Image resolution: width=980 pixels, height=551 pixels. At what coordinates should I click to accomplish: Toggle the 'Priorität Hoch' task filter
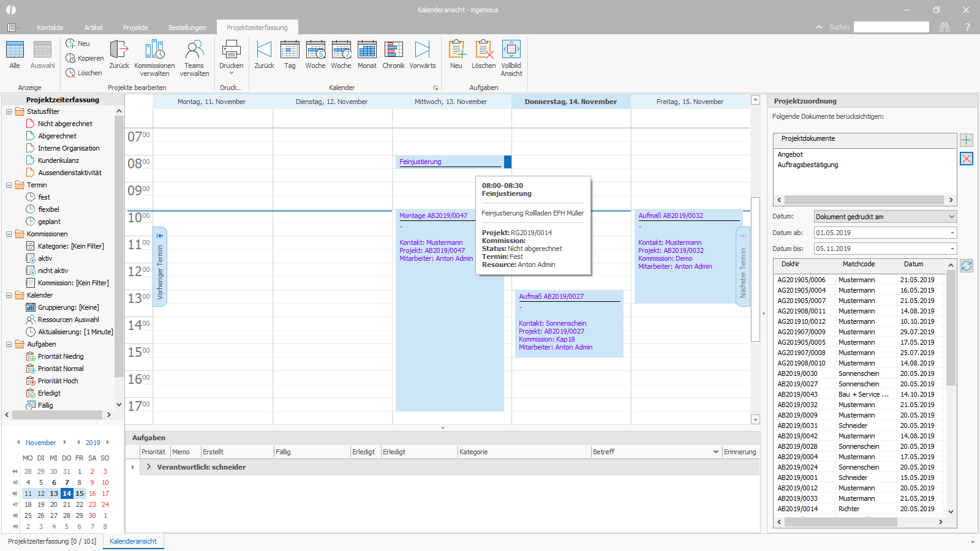coord(58,381)
